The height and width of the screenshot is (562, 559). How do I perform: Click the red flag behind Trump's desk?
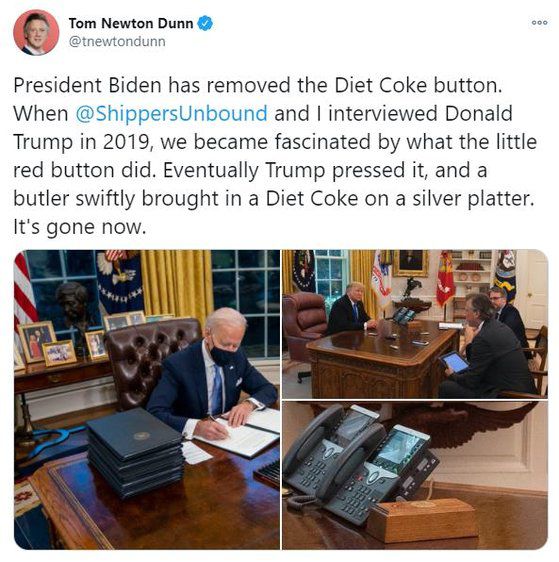click(445, 278)
